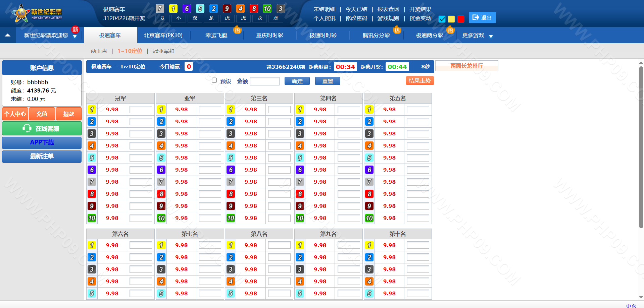The height and width of the screenshot is (308, 644).
Task: Switch to the red theme swatch
Action: pyautogui.click(x=461, y=19)
